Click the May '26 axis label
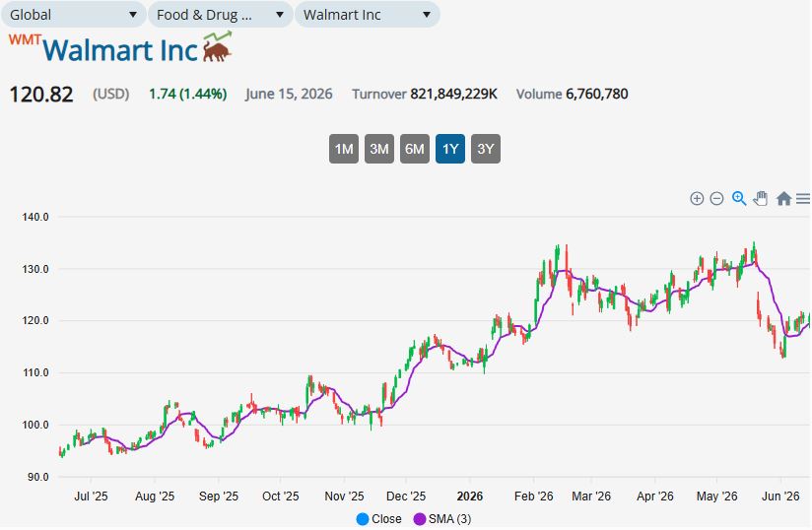Image resolution: width=812 pixels, height=530 pixels. pyautogui.click(x=717, y=497)
